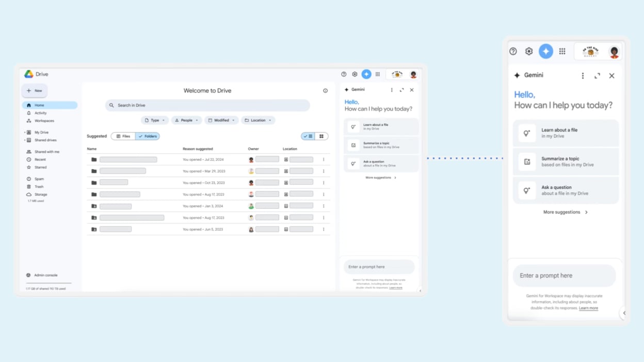Go to Shared with me in sidebar
644x362 pixels.
[x=46, y=152]
